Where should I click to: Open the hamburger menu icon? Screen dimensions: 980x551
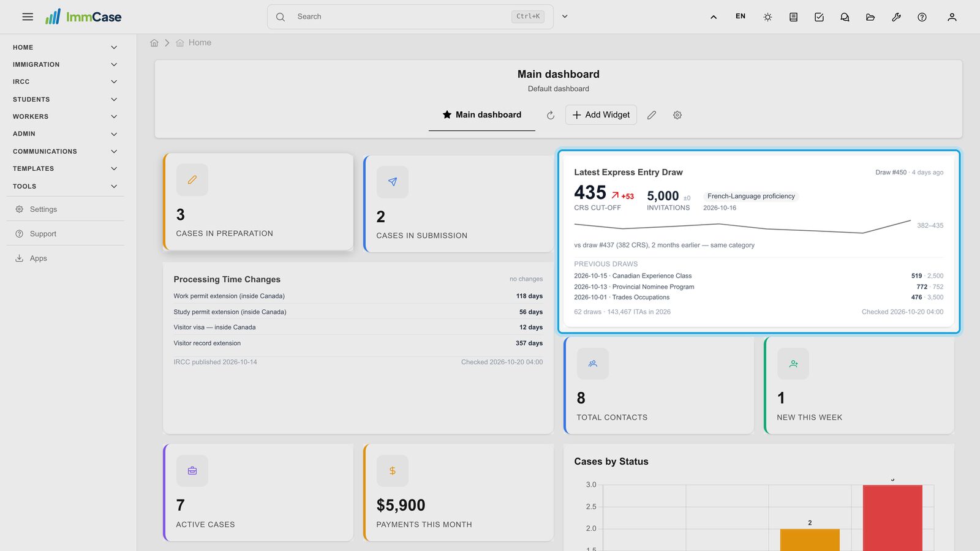[x=28, y=17]
